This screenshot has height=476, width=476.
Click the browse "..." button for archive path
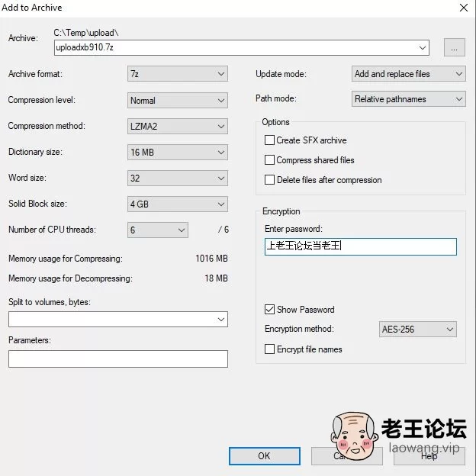tap(454, 47)
